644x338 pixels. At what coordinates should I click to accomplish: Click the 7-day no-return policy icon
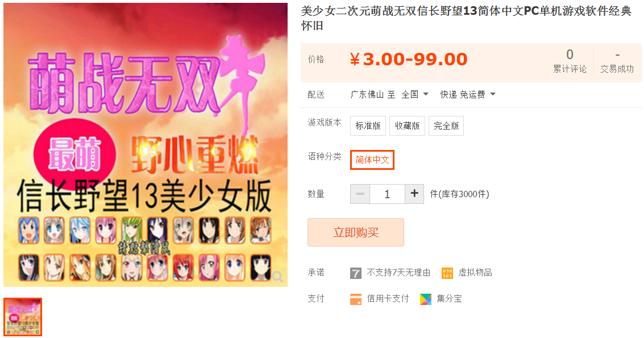(x=356, y=273)
